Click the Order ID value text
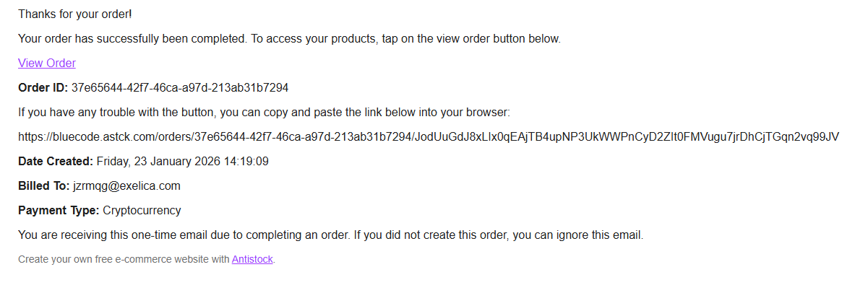This screenshot has width=868, height=293. pos(180,87)
